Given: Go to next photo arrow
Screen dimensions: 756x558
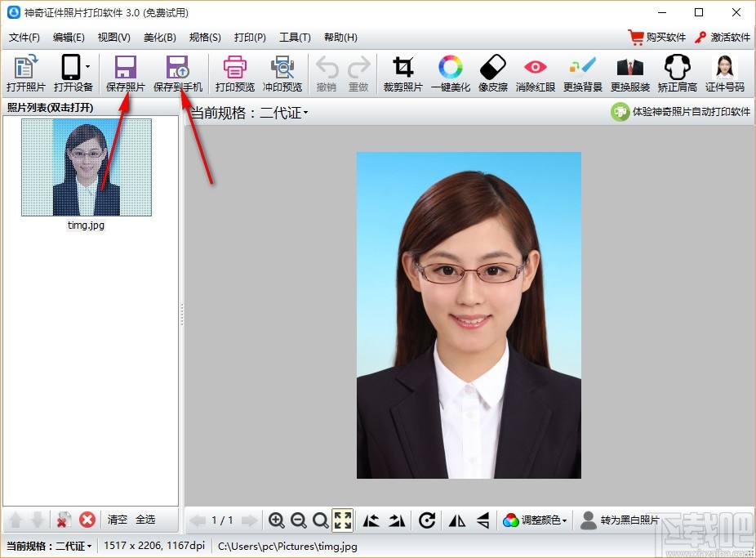Looking at the screenshot, I should point(249,520).
